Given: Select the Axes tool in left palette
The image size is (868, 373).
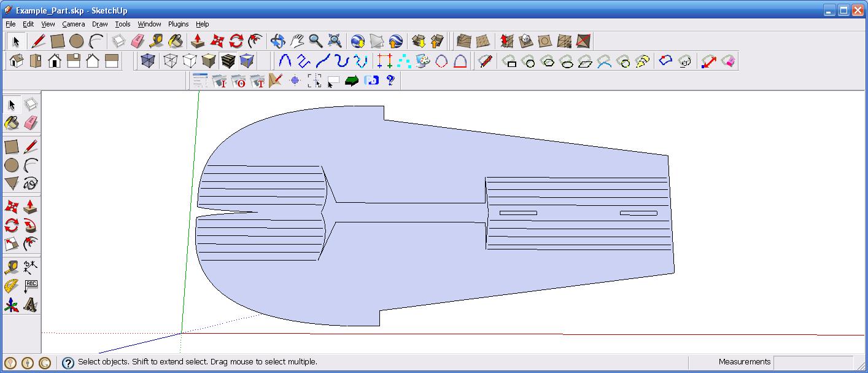Looking at the screenshot, I should coord(12,305).
